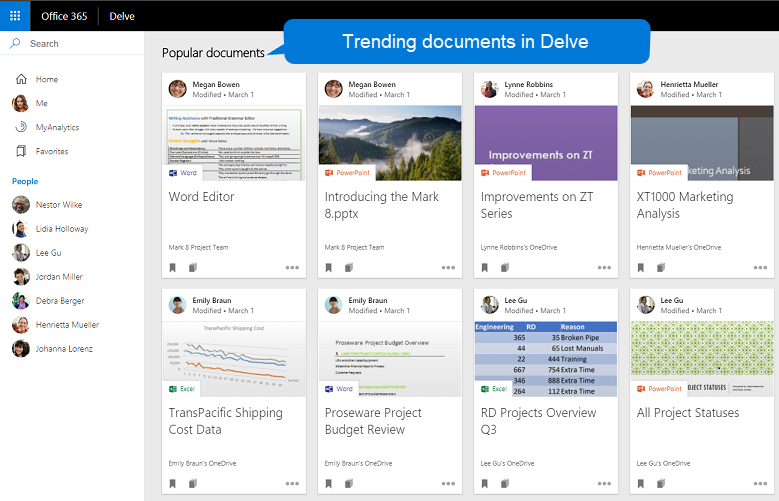This screenshot has height=501, width=779.
Task: Click the Home house icon
Action: pos(21,79)
